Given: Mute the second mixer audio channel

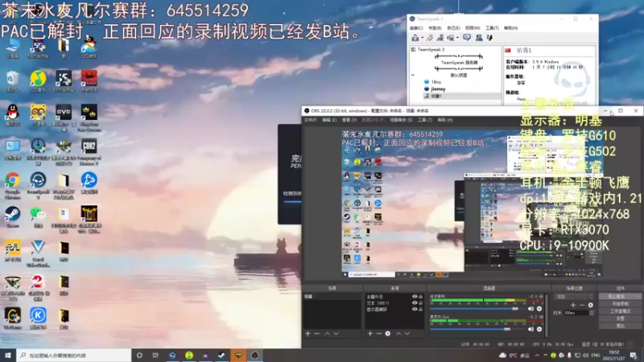Looking at the screenshot, I should [530, 329].
